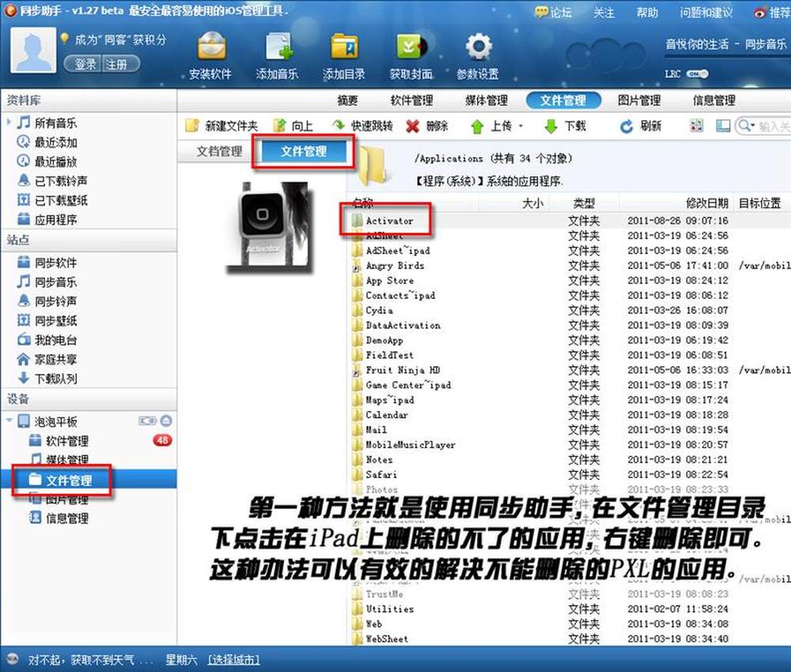Click the 选择城市 link in status bar
The height and width of the screenshot is (672, 791).
tap(234, 659)
